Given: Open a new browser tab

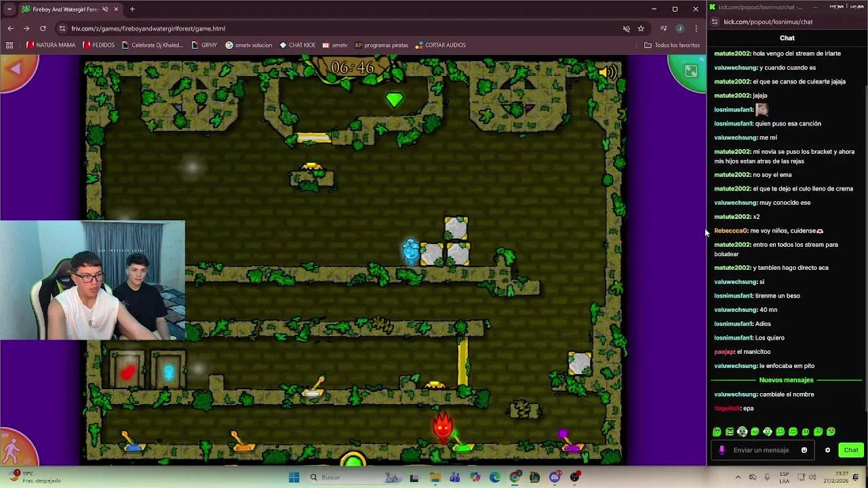Looking at the screenshot, I should (x=132, y=9).
